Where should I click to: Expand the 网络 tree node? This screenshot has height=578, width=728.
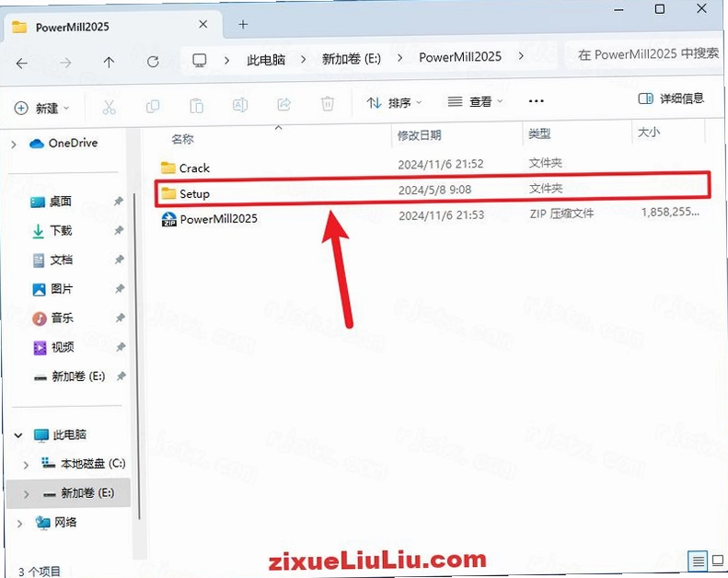click(x=19, y=524)
